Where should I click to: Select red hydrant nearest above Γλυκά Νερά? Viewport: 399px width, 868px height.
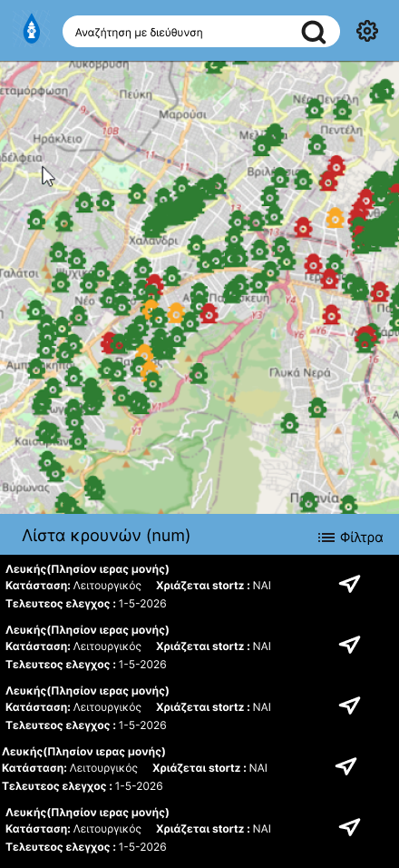pos(331,314)
